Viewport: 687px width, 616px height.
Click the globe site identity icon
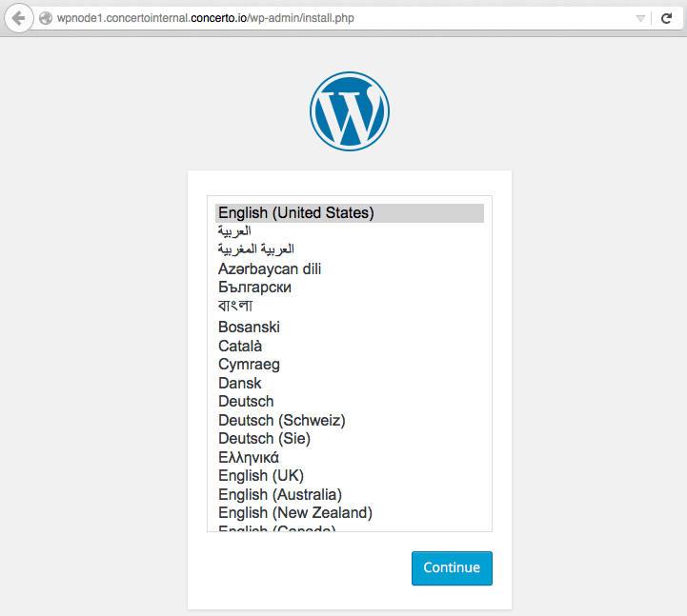46,18
